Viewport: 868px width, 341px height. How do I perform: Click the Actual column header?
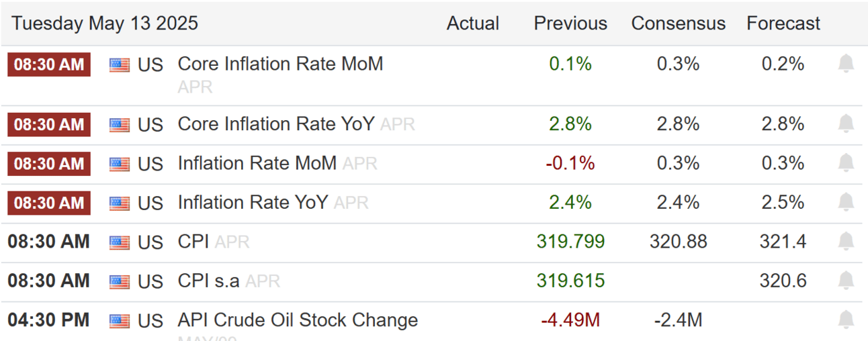[473, 23]
